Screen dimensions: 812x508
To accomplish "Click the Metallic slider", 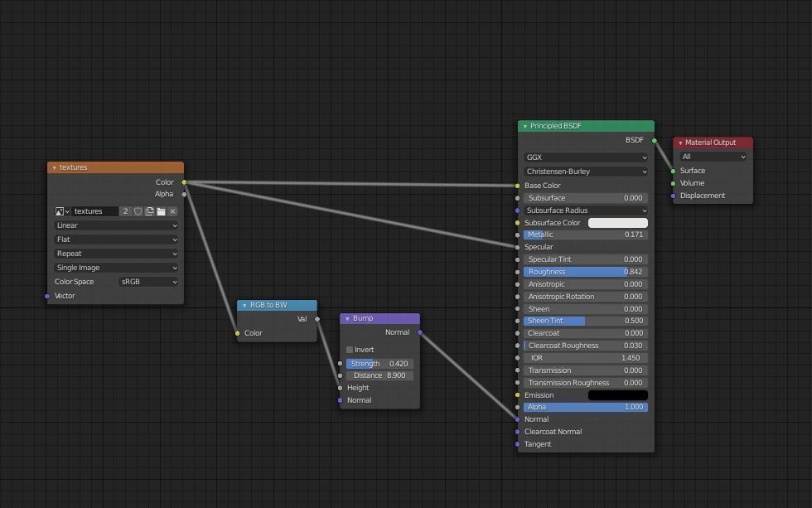I will [x=586, y=235].
